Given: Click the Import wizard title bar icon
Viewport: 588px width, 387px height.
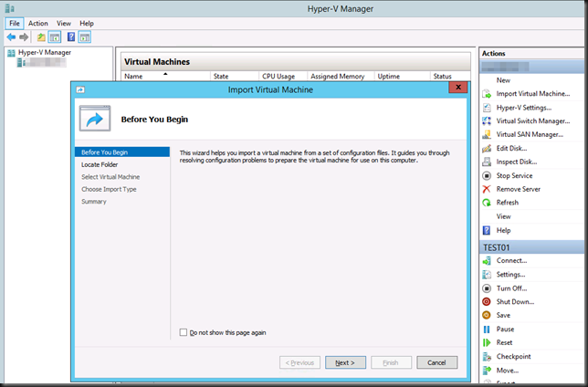Looking at the screenshot, I should (x=80, y=89).
